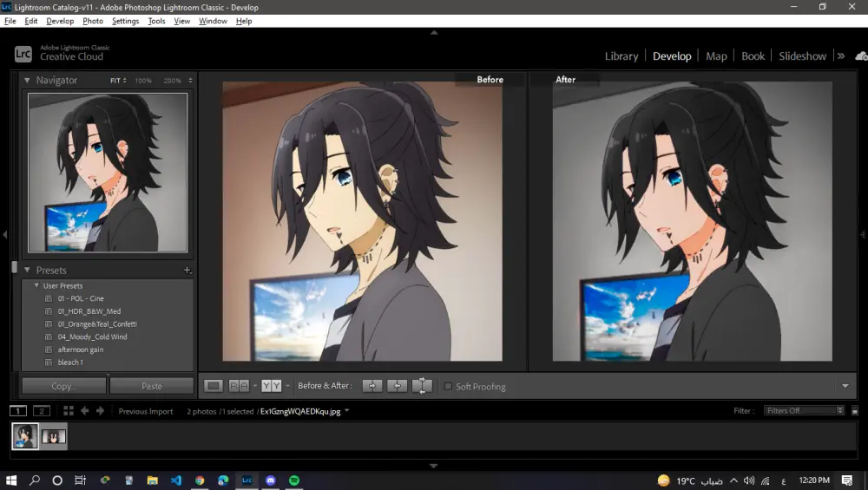
Task: Switch to the Slideshow module
Action: pos(802,56)
